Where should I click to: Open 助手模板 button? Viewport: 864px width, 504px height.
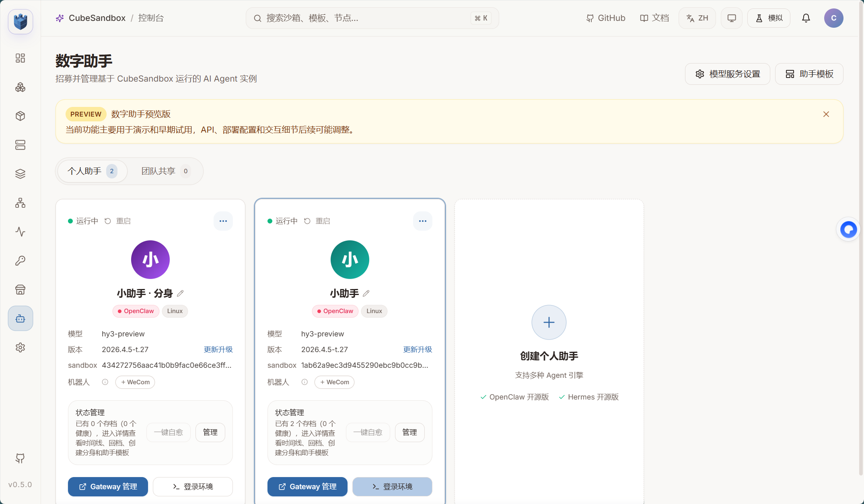(809, 74)
